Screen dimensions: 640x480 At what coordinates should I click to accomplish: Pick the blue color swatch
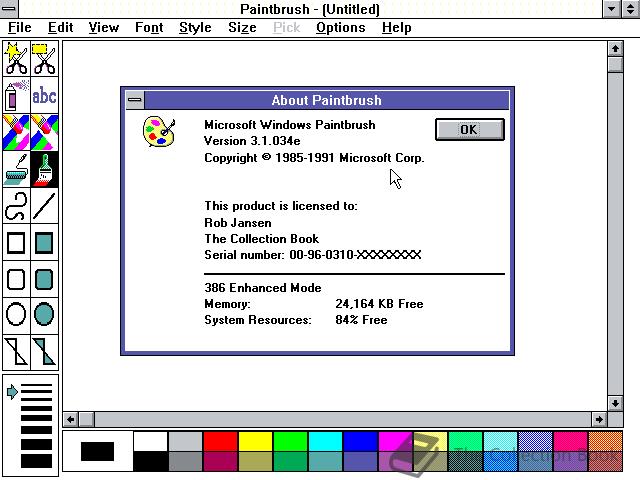tap(360, 442)
